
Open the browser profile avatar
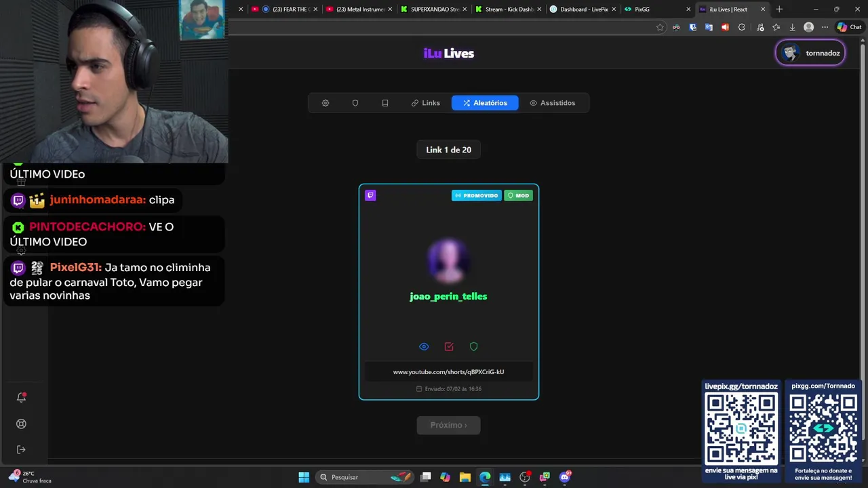tap(808, 27)
